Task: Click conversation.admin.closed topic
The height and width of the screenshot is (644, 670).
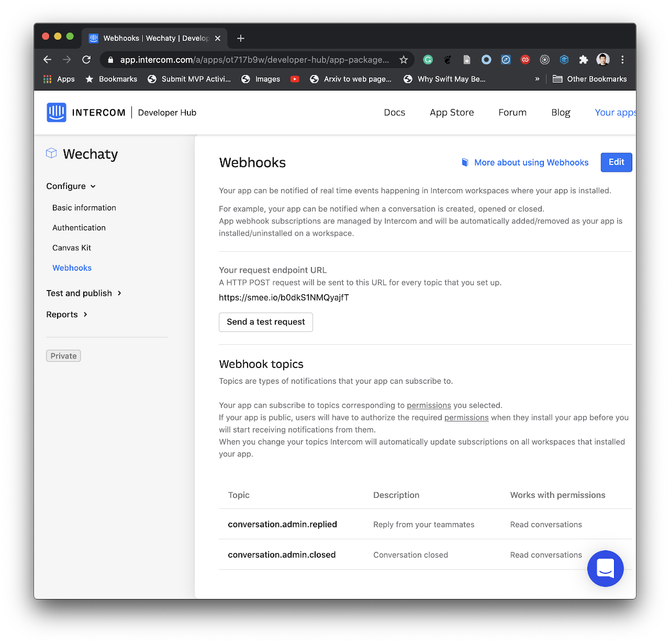Action: tap(282, 555)
